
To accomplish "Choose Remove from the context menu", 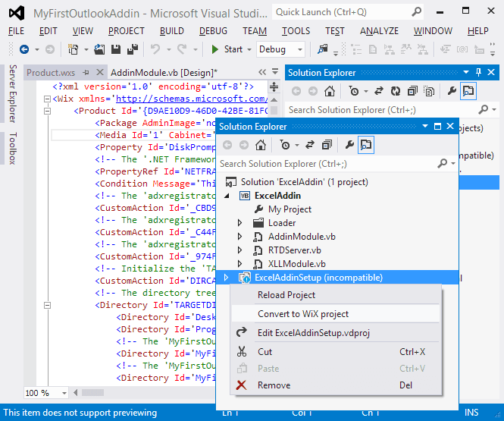I will tap(336, 385).
